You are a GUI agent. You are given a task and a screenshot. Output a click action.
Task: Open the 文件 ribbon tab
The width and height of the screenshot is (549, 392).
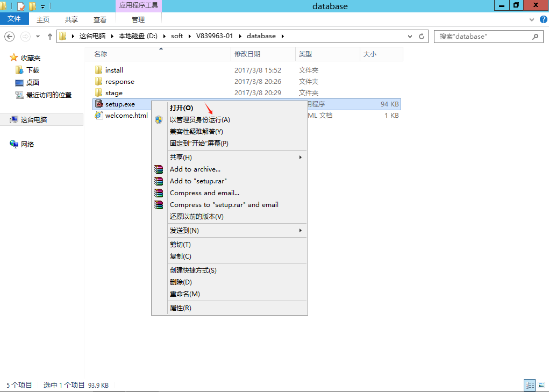pyautogui.click(x=14, y=18)
